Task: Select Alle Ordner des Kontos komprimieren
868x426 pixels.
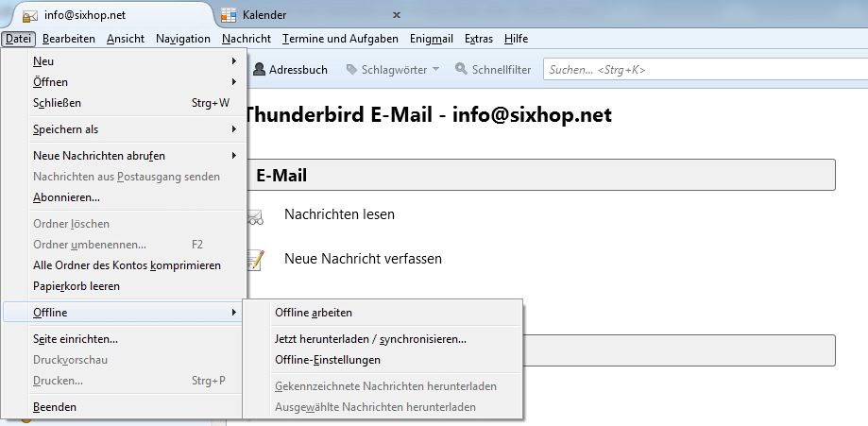Action: [124, 265]
